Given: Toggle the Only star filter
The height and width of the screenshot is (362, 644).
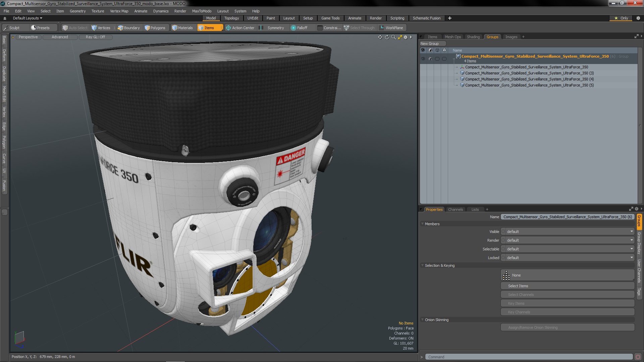Looking at the screenshot, I should coord(621,18).
